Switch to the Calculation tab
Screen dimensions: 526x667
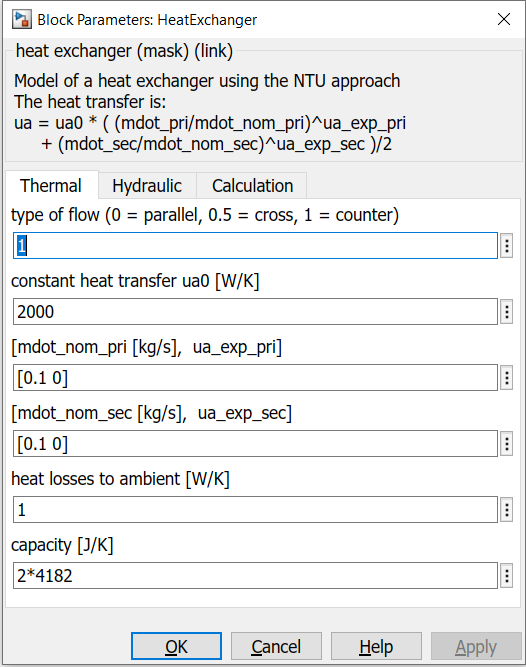[252, 185]
